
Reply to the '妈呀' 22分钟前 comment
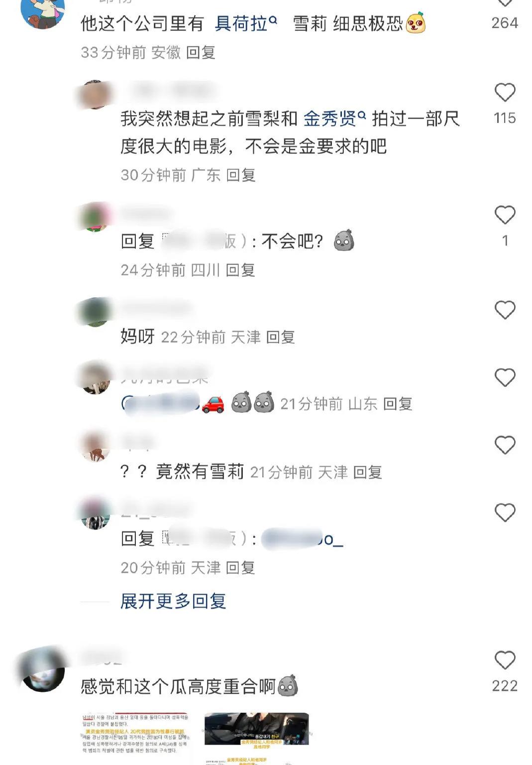point(281,337)
